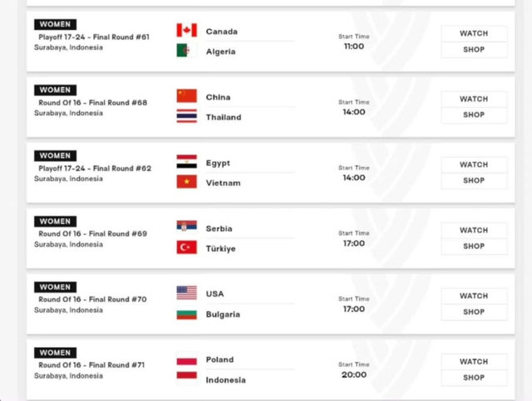Open Shop for China vs Thailand match
This screenshot has width=532, height=401.
[474, 115]
